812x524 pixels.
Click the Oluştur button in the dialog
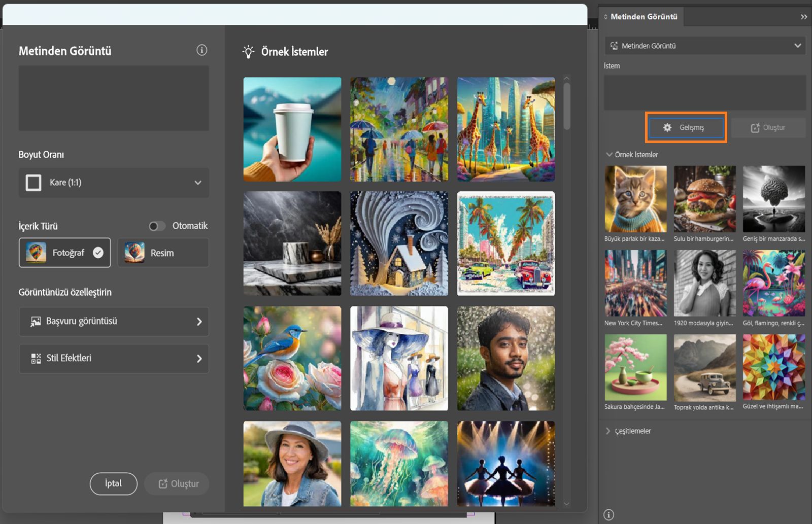[177, 484]
